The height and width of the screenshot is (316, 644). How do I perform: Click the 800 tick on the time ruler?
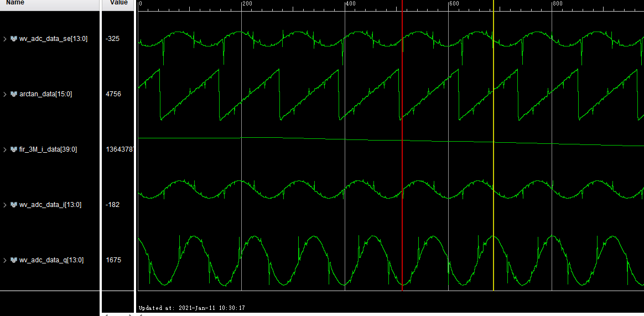pyautogui.click(x=557, y=3)
